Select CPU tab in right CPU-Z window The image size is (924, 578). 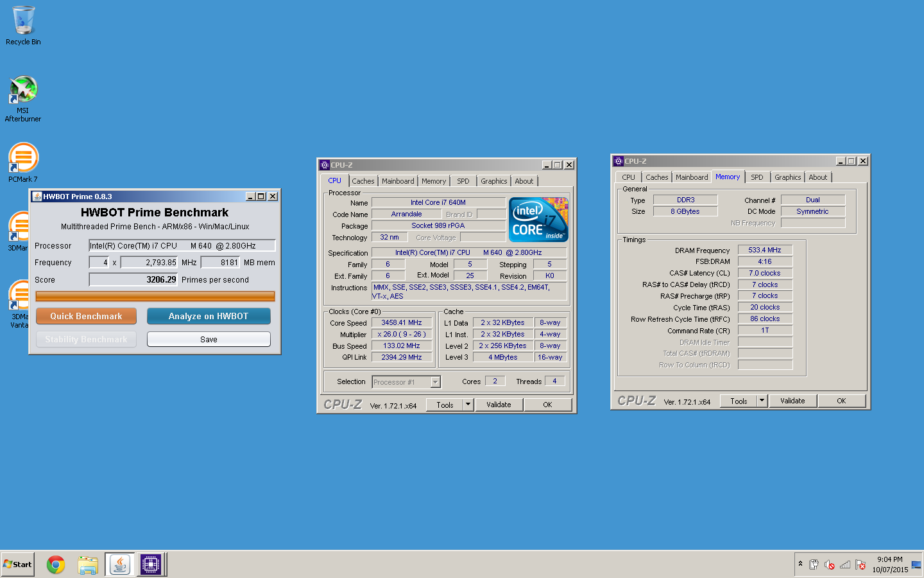coord(629,177)
